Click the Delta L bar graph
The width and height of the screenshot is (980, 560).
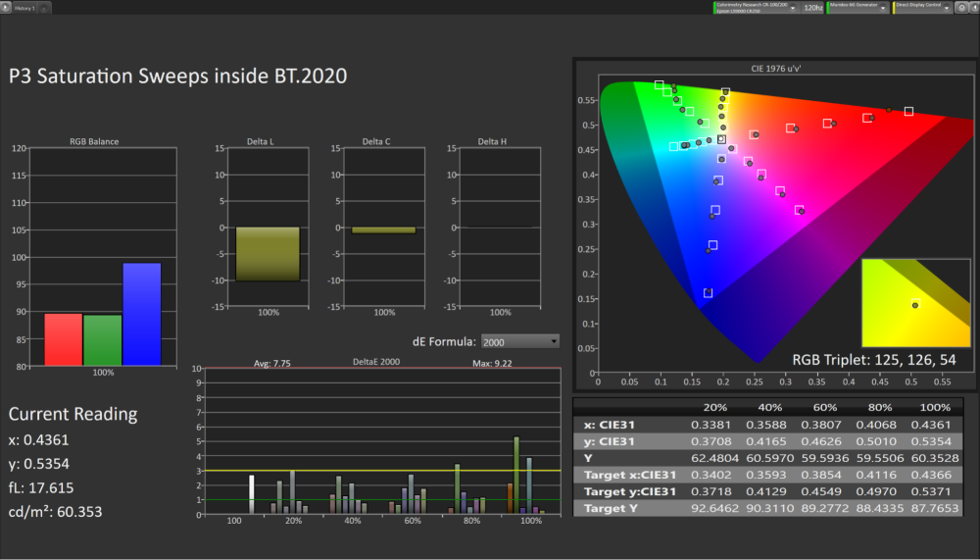point(268,254)
